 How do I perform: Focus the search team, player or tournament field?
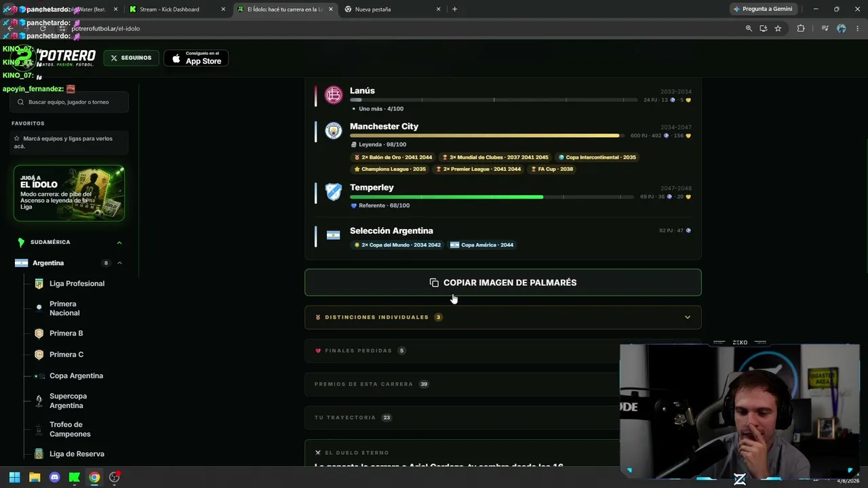(x=69, y=102)
